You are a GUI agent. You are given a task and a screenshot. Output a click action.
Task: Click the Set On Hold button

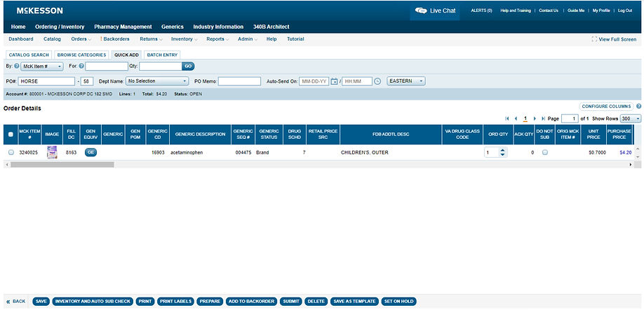pyautogui.click(x=398, y=302)
